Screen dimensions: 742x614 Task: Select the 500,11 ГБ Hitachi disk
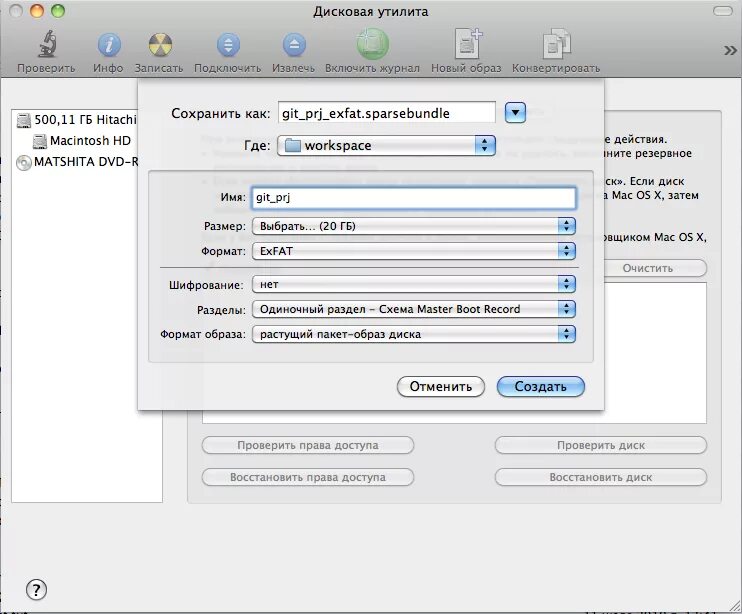click(x=77, y=120)
